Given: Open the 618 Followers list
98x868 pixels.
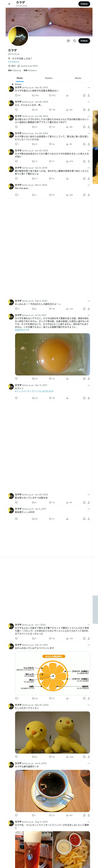Looking at the screenshot, I should 30,70.
